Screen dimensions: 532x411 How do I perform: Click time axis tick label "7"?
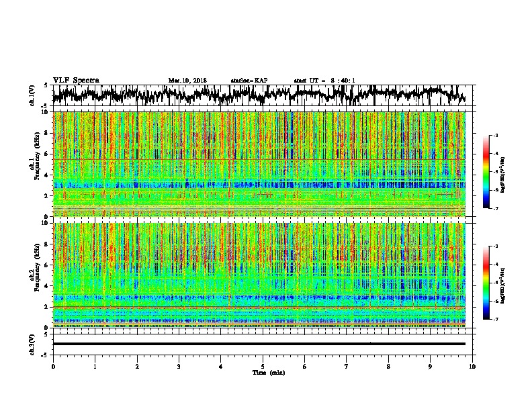click(x=347, y=367)
